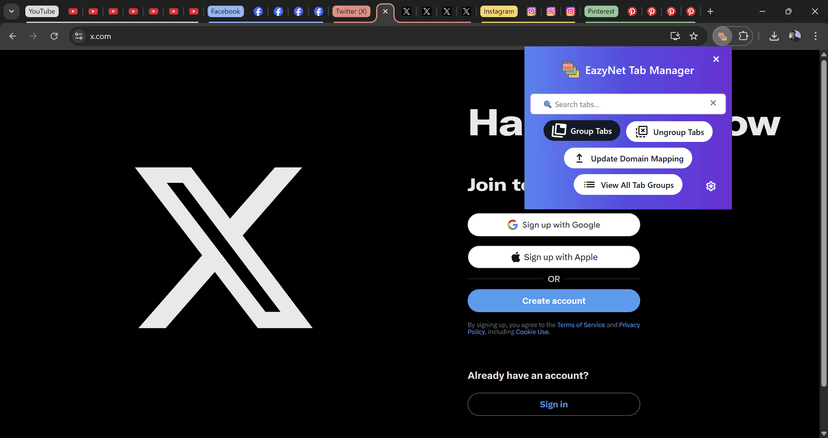Click the Twitter (X) tab group label
This screenshot has width=828, height=438.
tap(351, 11)
